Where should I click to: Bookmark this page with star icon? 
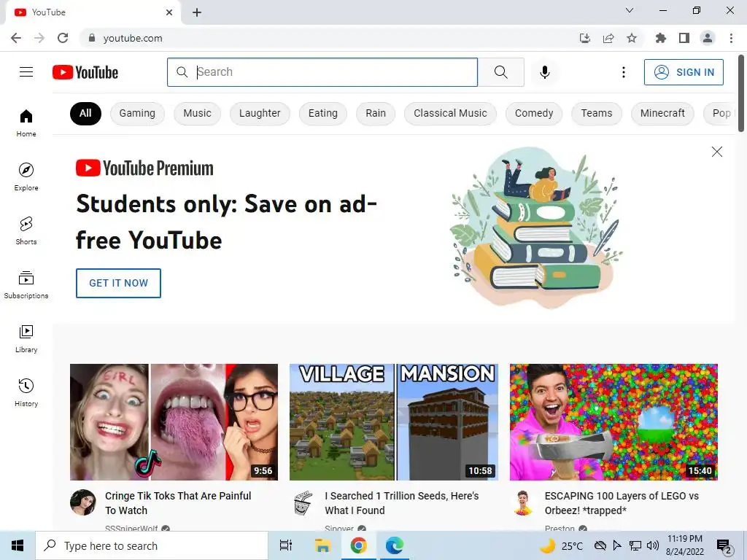[x=632, y=38]
